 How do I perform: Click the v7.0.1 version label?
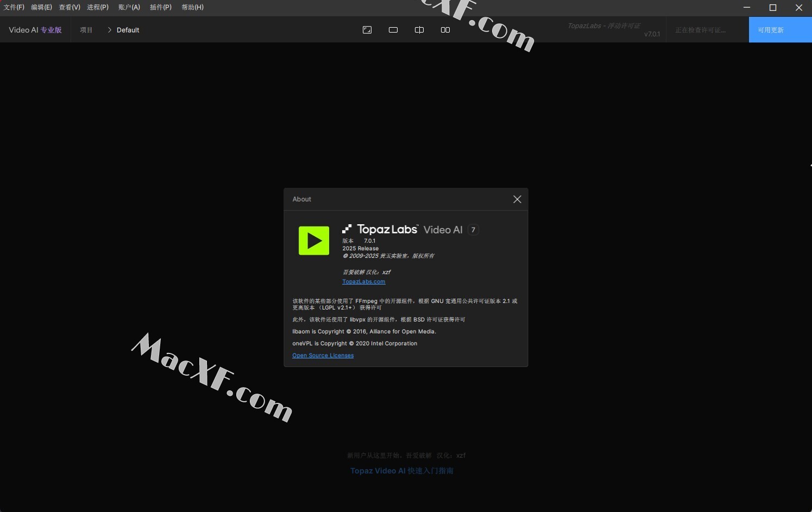coord(652,34)
